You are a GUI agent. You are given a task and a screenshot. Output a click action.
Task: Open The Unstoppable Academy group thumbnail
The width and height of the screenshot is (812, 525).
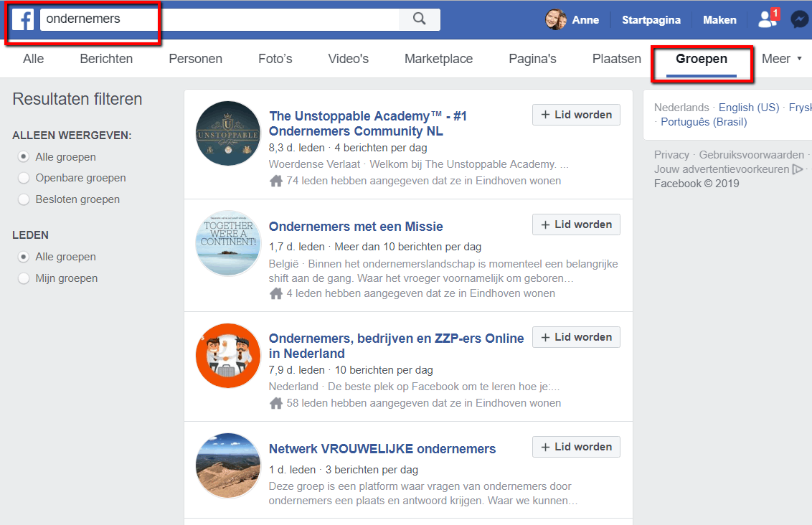pos(228,133)
